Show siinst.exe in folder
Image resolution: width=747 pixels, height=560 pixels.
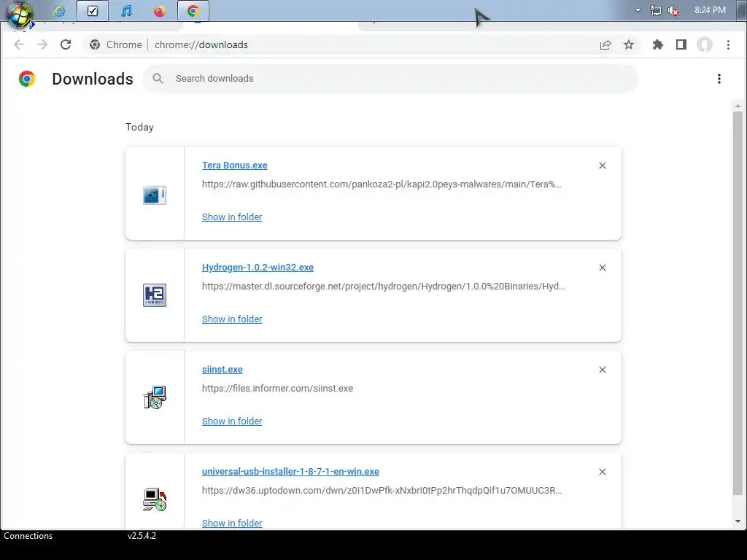point(232,421)
